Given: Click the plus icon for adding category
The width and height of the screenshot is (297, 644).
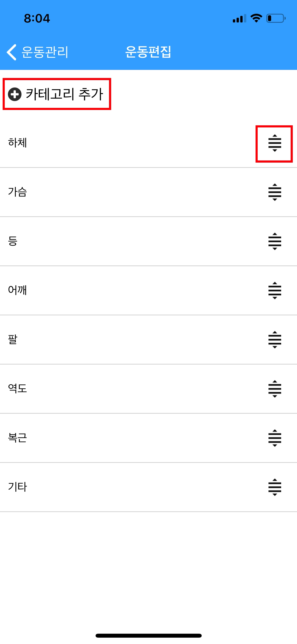Looking at the screenshot, I should [x=15, y=94].
